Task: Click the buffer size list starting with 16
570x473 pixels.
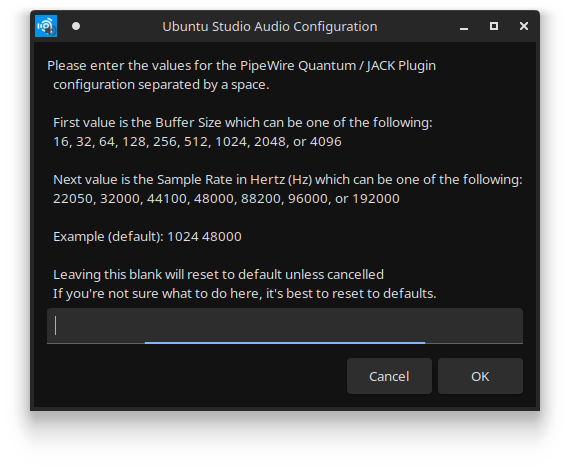Action: (197, 142)
